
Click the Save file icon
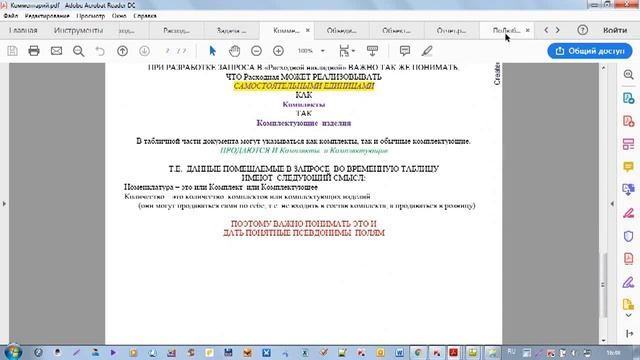click(12, 51)
